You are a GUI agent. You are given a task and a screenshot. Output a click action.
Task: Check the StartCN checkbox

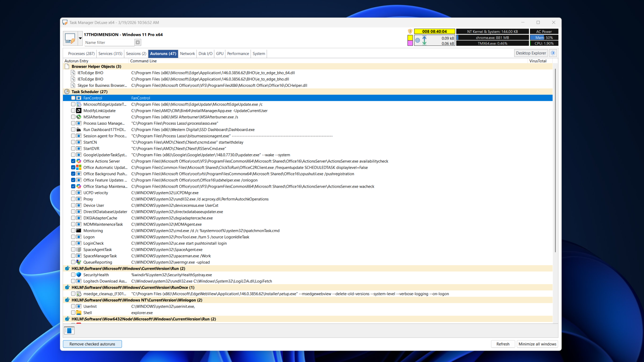pos(73,142)
